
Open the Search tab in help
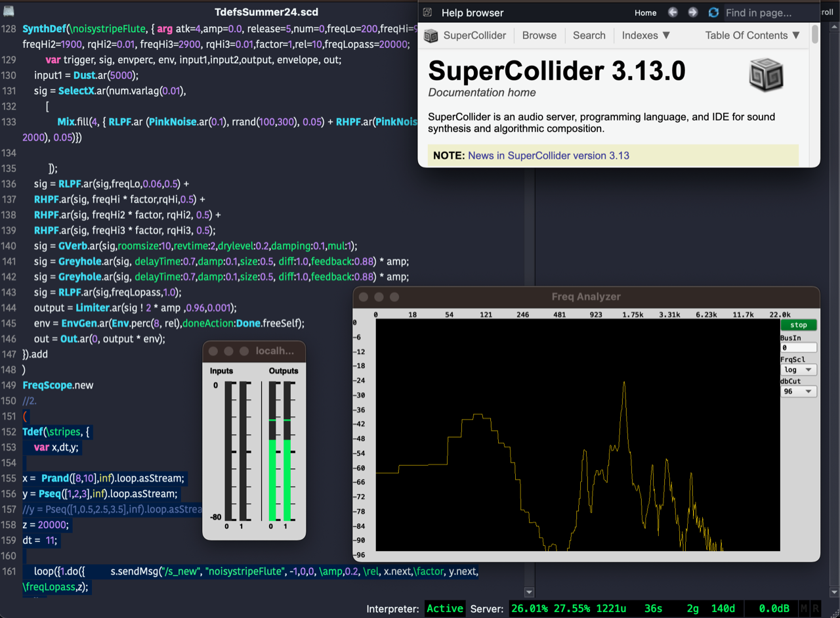589,35
